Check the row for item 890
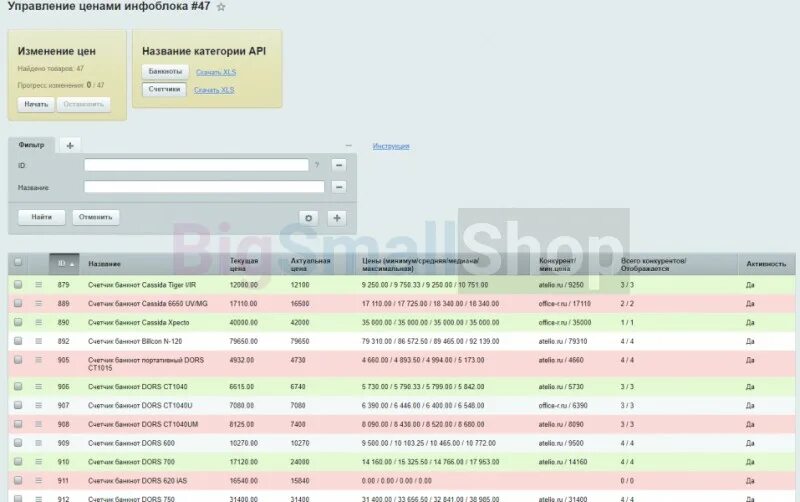Image resolution: width=800 pixels, height=502 pixels. tap(18, 322)
